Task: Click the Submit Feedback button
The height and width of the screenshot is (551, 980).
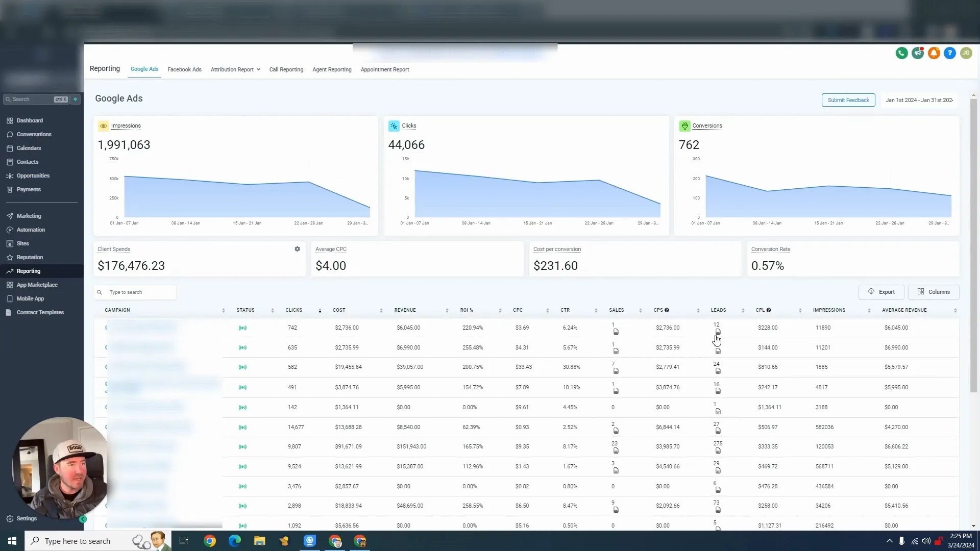Action: click(x=848, y=100)
